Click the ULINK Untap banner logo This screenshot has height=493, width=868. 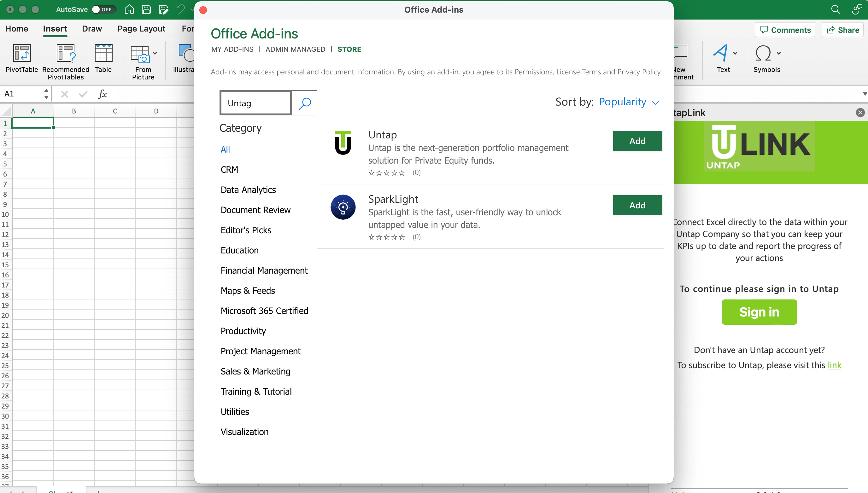[x=759, y=146]
